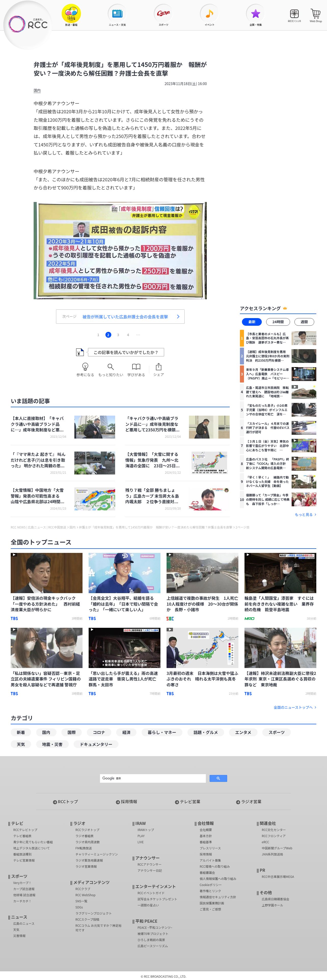Select the コロナ category pill

99,732
